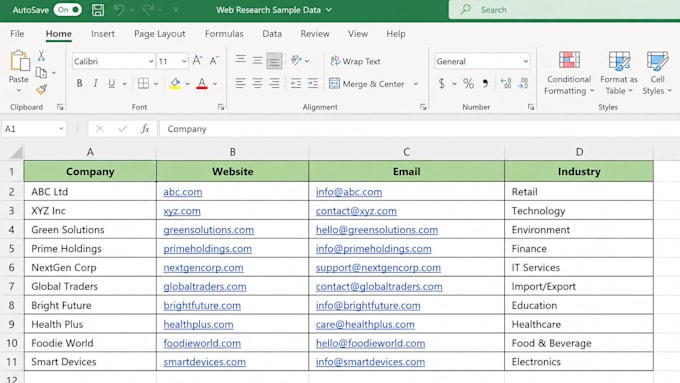Open the File menu
The height and width of the screenshot is (383, 680).
pos(17,33)
